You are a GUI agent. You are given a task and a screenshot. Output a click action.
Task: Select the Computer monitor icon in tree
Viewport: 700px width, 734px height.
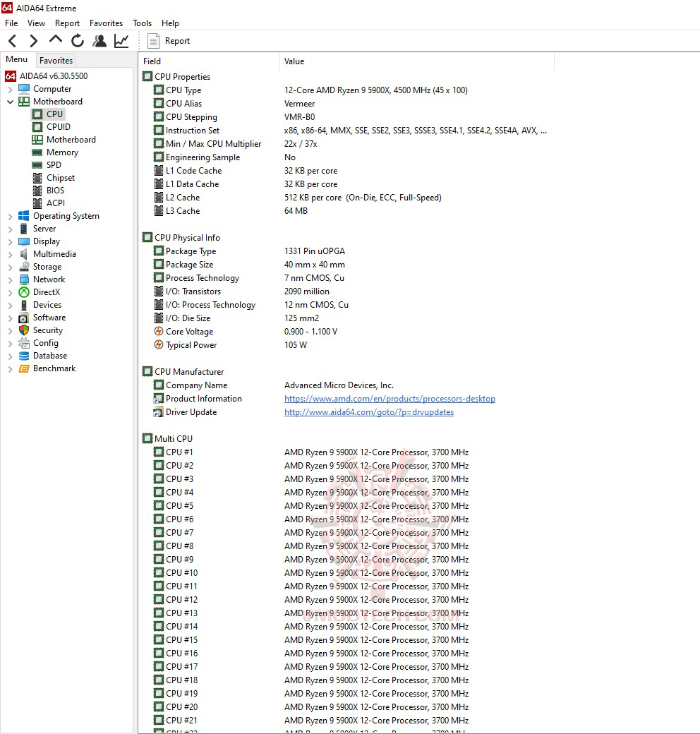coord(24,88)
